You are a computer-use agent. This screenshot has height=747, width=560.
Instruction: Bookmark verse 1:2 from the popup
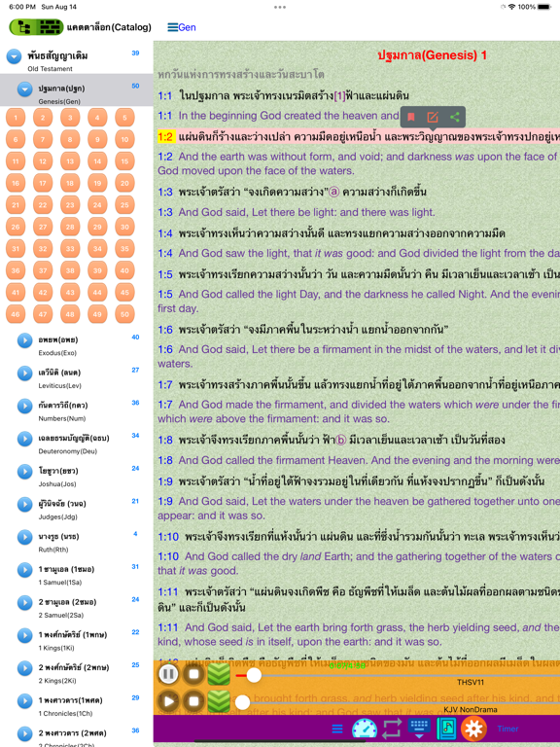click(x=411, y=117)
